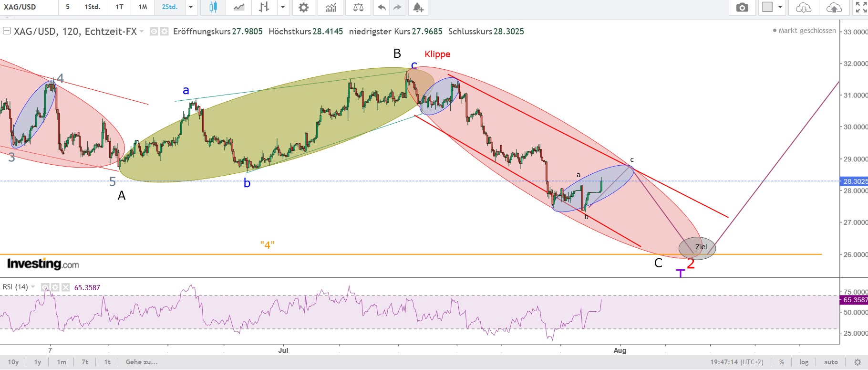The height and width of the screenshot is (370, 868).
Task: Open chart settings gear in toolbar
Action: [303, 7]
